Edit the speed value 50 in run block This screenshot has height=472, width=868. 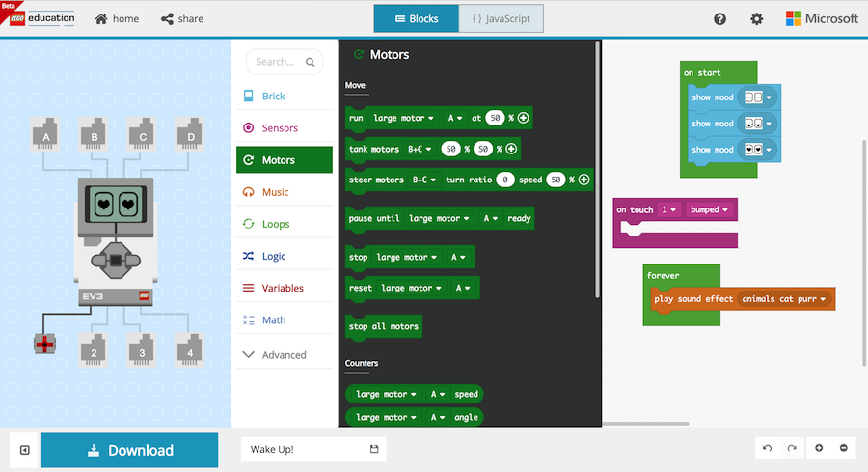pyautogui.click(x=495, y=118)
